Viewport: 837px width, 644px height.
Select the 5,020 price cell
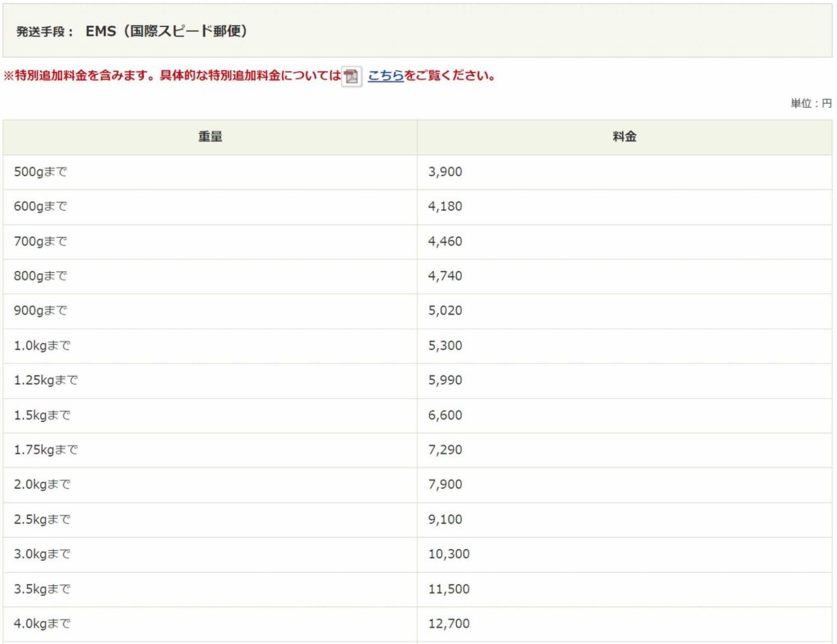(445, 311)
